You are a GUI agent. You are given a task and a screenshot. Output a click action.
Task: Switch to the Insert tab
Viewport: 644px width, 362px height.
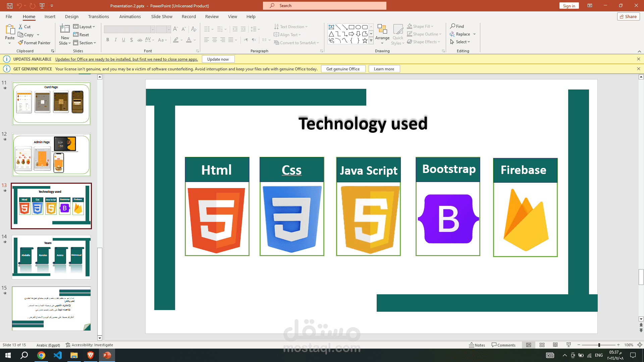point(50,17)
